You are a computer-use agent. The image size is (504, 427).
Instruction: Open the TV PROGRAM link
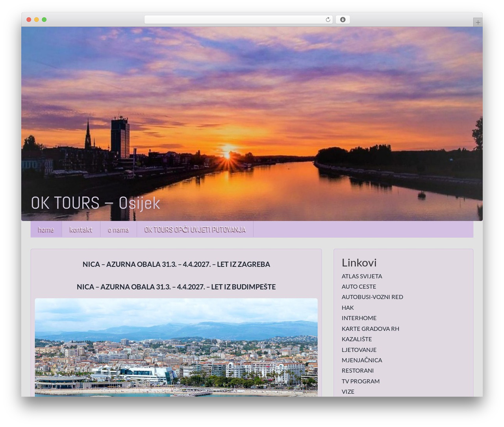click(x=361, y=381)
